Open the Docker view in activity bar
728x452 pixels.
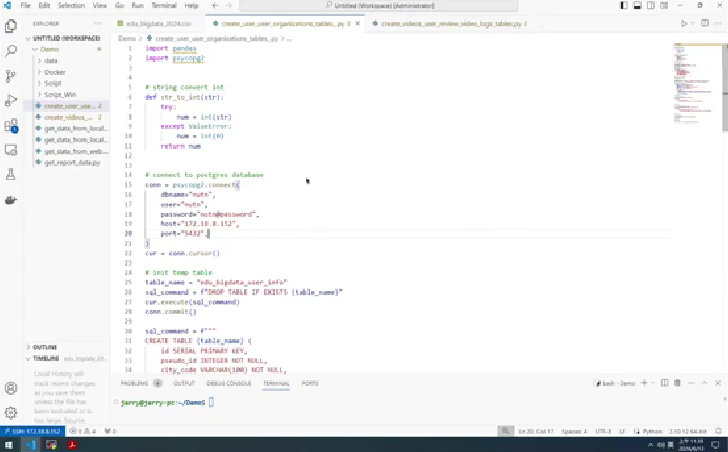click(11, 200)
